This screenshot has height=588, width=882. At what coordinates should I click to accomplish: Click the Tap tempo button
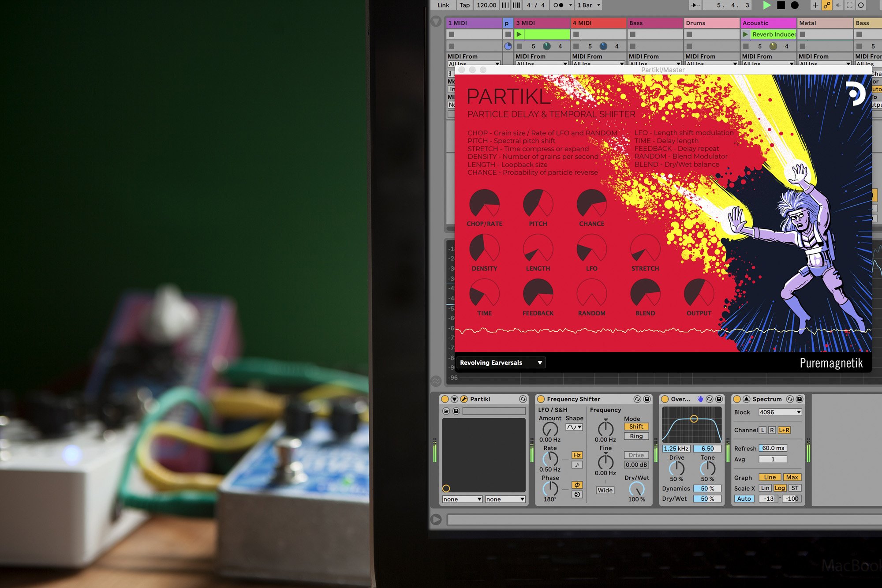click(464, 5)
